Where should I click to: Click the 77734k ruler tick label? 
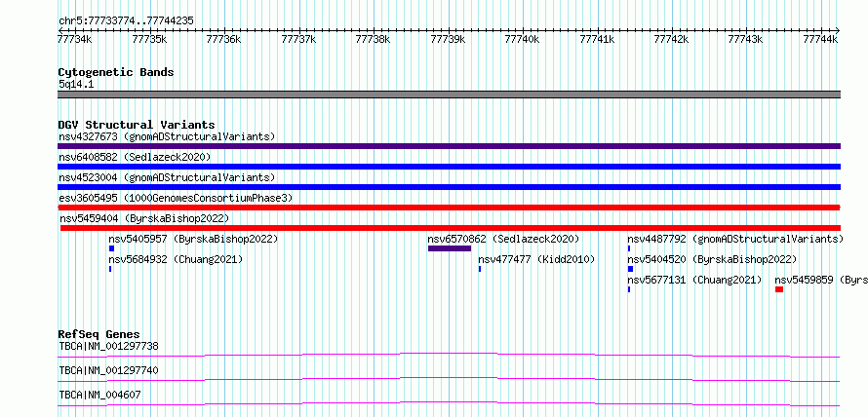[x=75, y=39]
